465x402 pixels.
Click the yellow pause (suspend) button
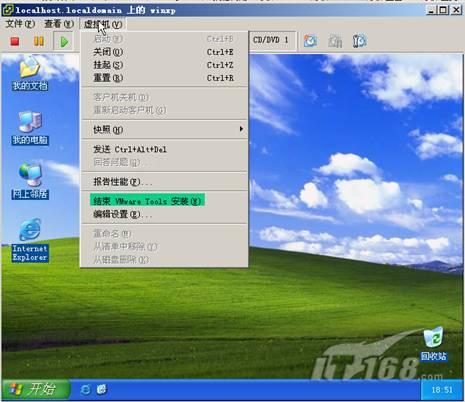(x=39, y=41)
